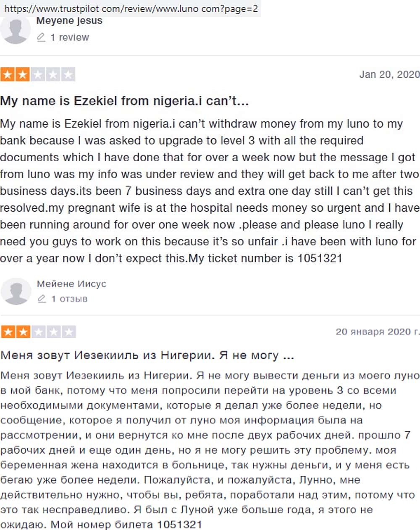Click first orange star of English review
Image resolution: width=420 pixels, height=530 pixels.
(7, 75)
